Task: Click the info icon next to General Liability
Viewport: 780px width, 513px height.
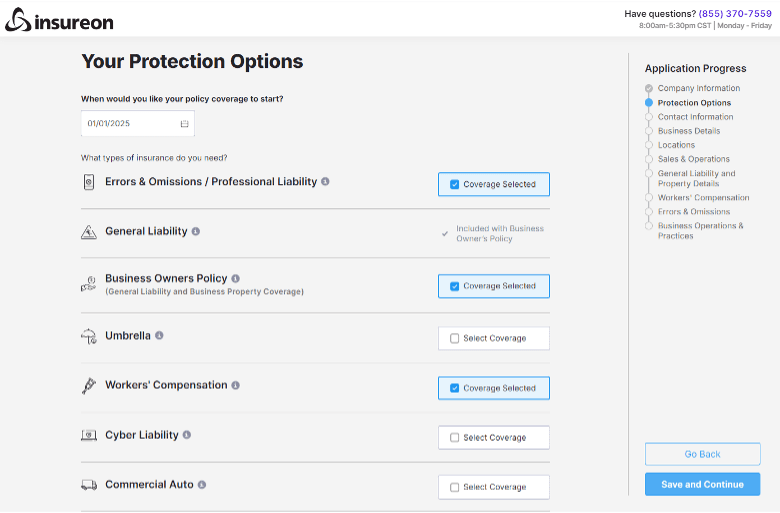Action: click(x=195, y=231)
